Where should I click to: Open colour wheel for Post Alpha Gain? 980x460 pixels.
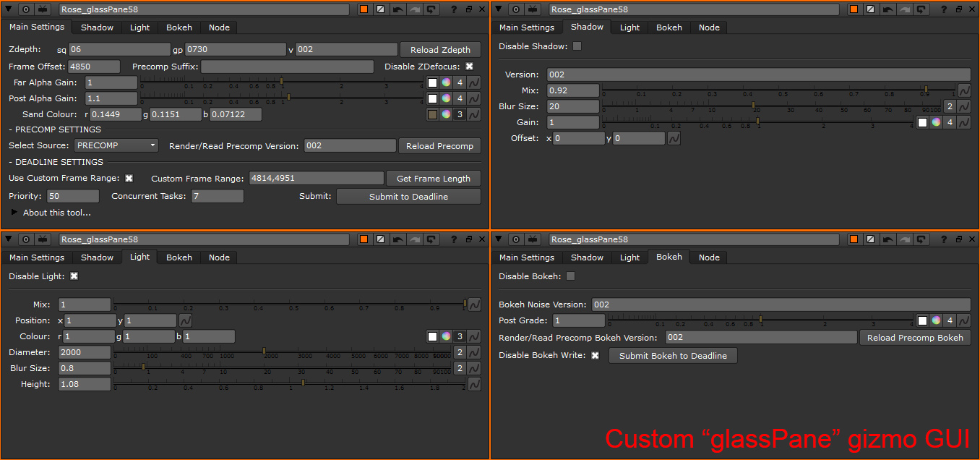446,98
